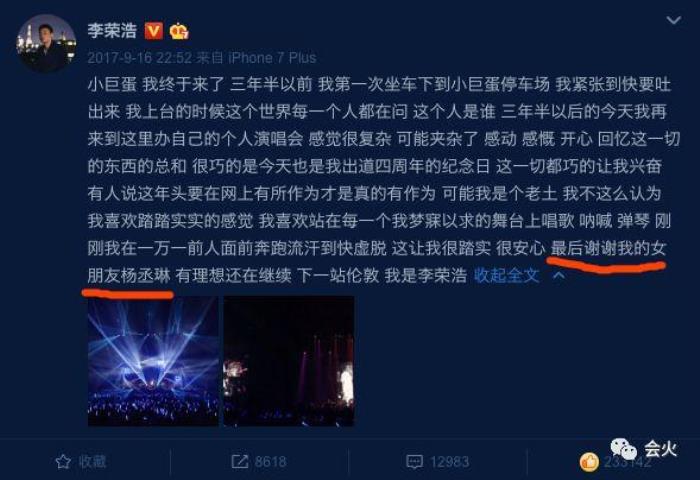Click the orange V verified badge
The height and width of the screenshot is (480, 700).
click(154, 31)
